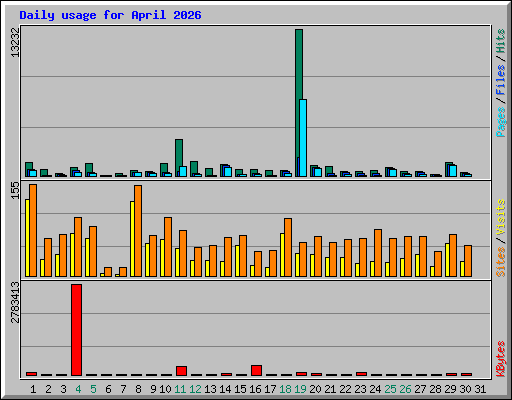This screenshot has height=400, width=512.
Task: Select the orange bar for day 4 in visits chart
Action: point(78,247)
